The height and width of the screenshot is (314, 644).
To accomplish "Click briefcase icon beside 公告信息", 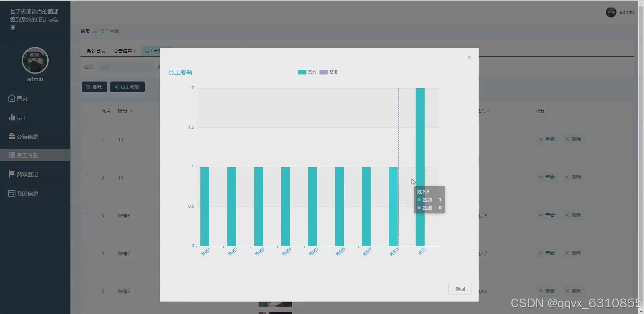I will click(12, 136).
